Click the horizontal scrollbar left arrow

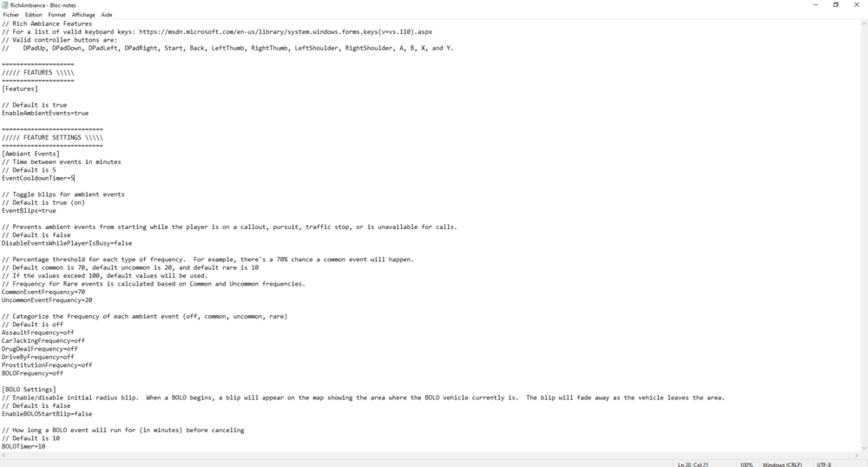3,456
